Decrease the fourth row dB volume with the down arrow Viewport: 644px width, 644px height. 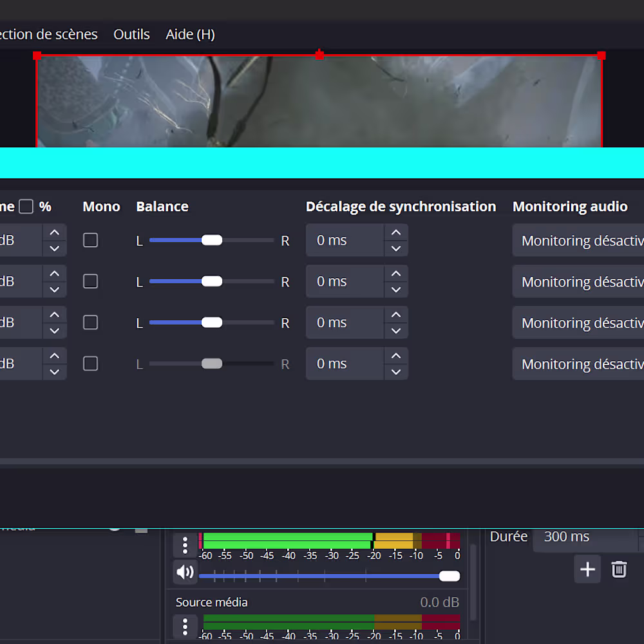pyautogui.click(x=54, y=372)
